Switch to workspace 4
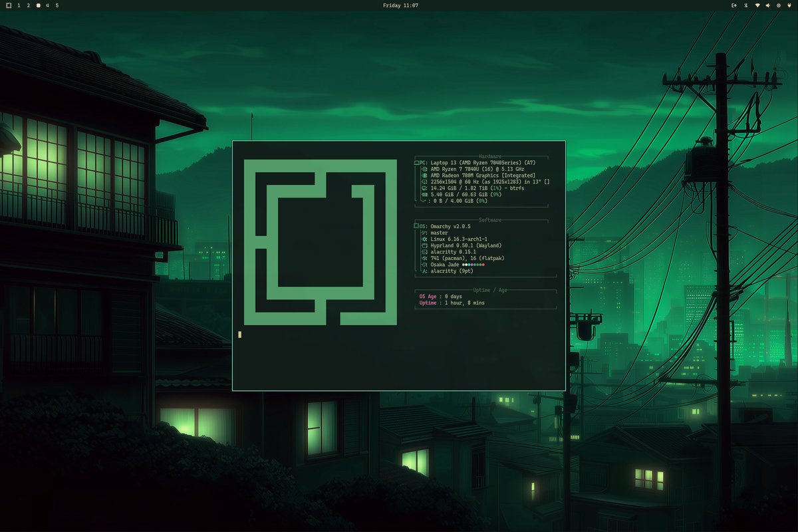798x532 pixels. 48,5
